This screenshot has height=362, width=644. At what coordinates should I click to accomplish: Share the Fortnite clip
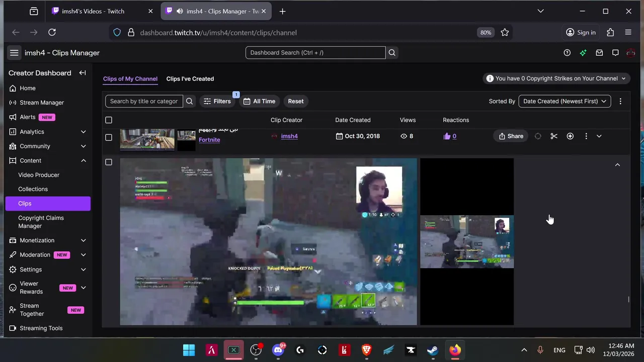click(x=511, y=136)
